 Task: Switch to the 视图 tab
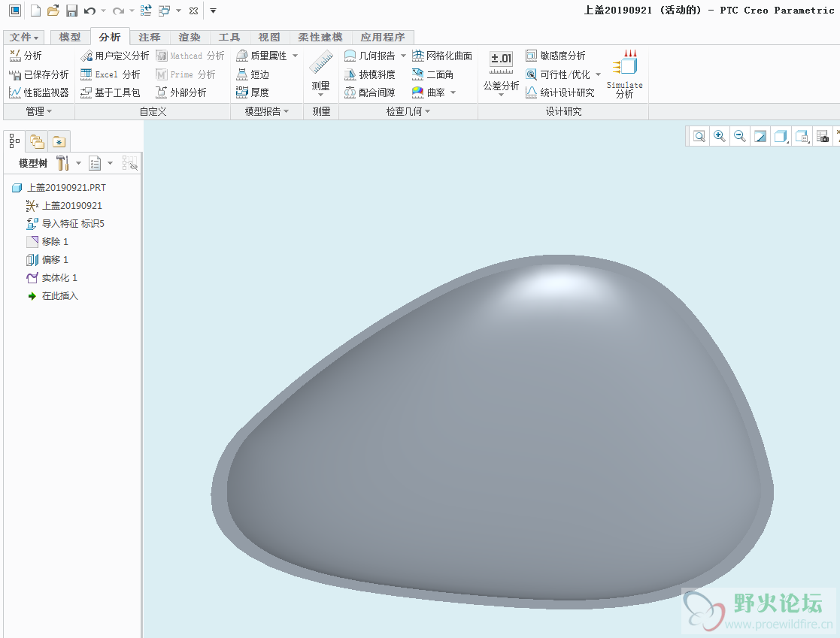coord(269,37)
